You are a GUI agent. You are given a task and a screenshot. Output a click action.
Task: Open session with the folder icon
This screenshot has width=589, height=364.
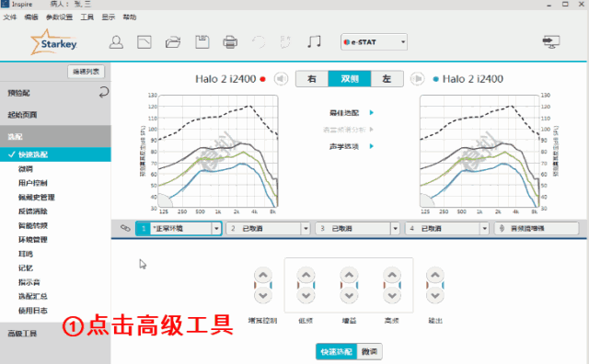point(173,42)
